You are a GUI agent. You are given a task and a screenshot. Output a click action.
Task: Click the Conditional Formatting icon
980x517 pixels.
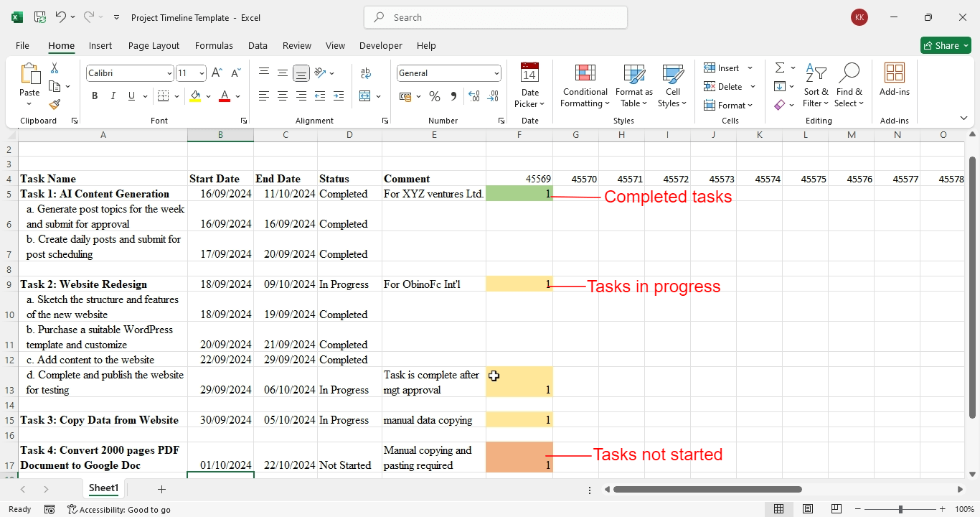click(585, 85)
